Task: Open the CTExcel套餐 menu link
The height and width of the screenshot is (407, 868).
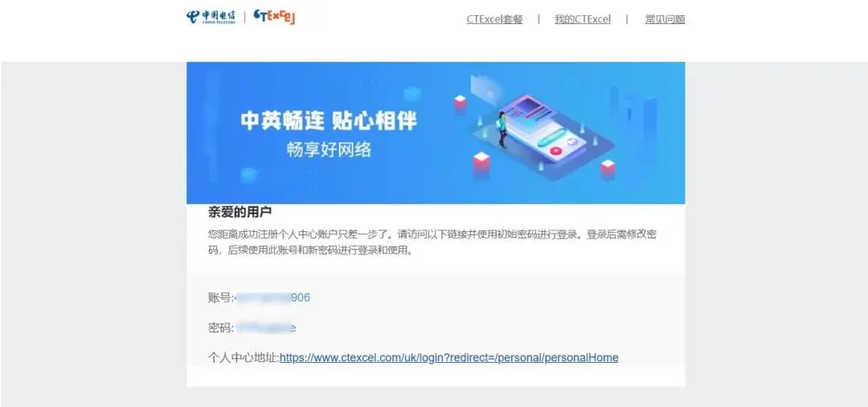Action: (x=494, y=19)
